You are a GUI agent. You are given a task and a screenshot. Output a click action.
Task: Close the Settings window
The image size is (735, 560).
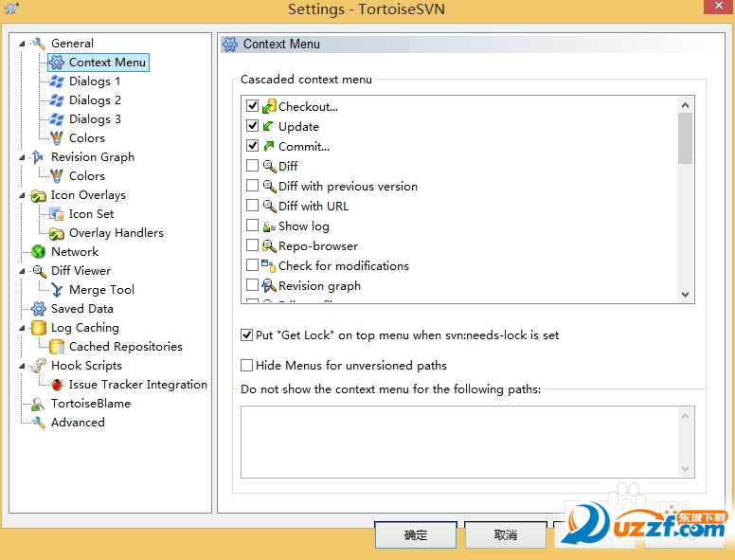click(x=719, y=6)
